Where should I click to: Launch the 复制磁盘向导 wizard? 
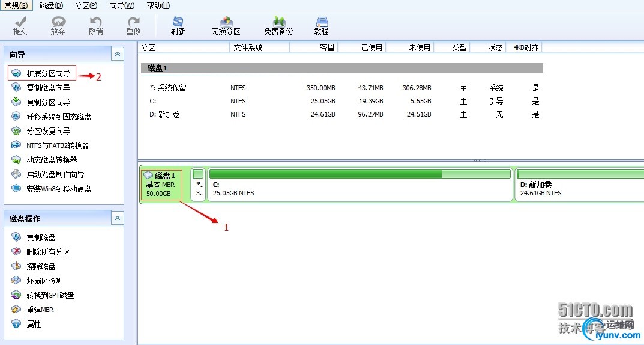point(41,88)
